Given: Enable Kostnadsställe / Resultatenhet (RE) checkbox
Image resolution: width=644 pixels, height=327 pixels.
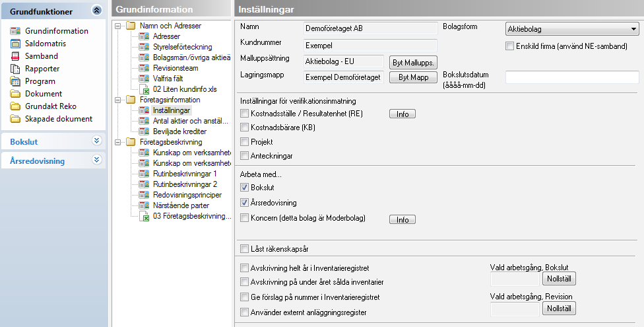Looking at the screenshot, I should (x=244, y=114).
